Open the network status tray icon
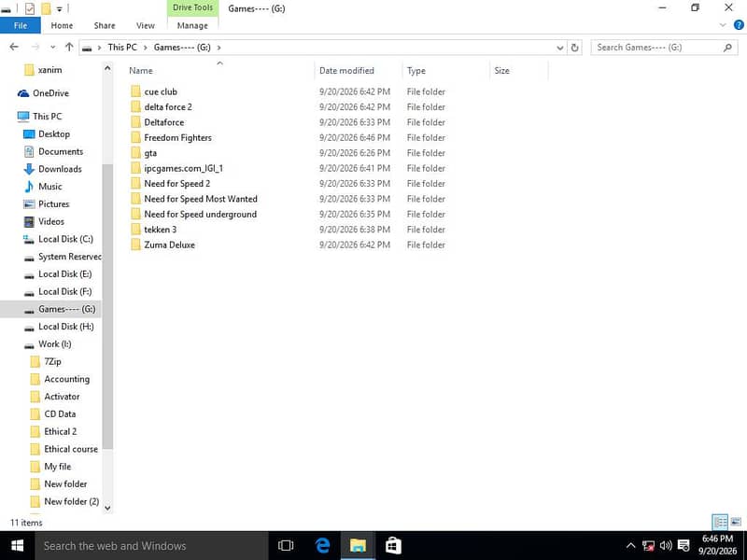The height and width of the screenshot is (560, 747). (648, 546)
